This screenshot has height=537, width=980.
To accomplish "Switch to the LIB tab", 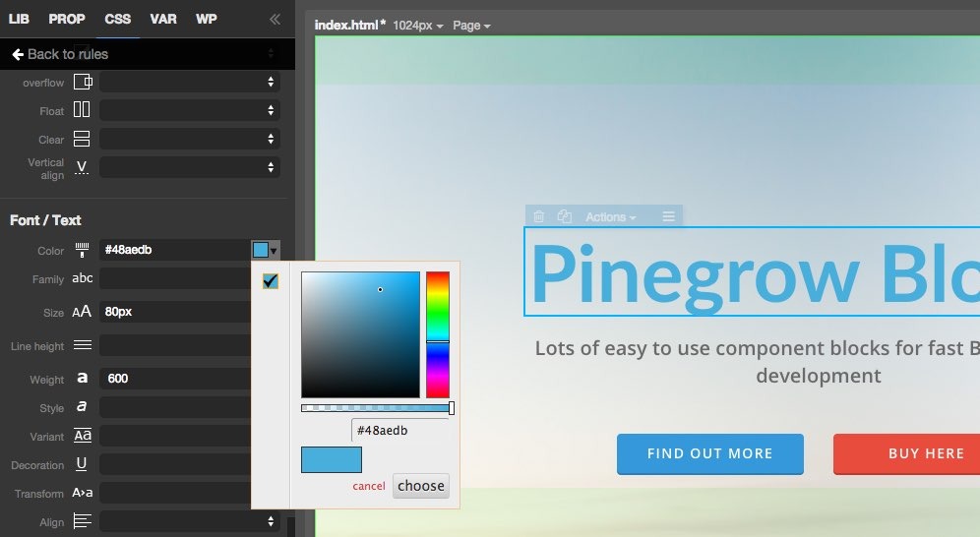I will (x=19, y=19).
